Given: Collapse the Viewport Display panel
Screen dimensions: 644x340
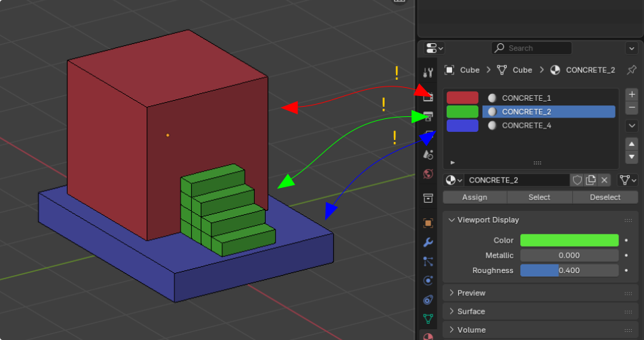Looking at the screenshot, I should [451, 220].
